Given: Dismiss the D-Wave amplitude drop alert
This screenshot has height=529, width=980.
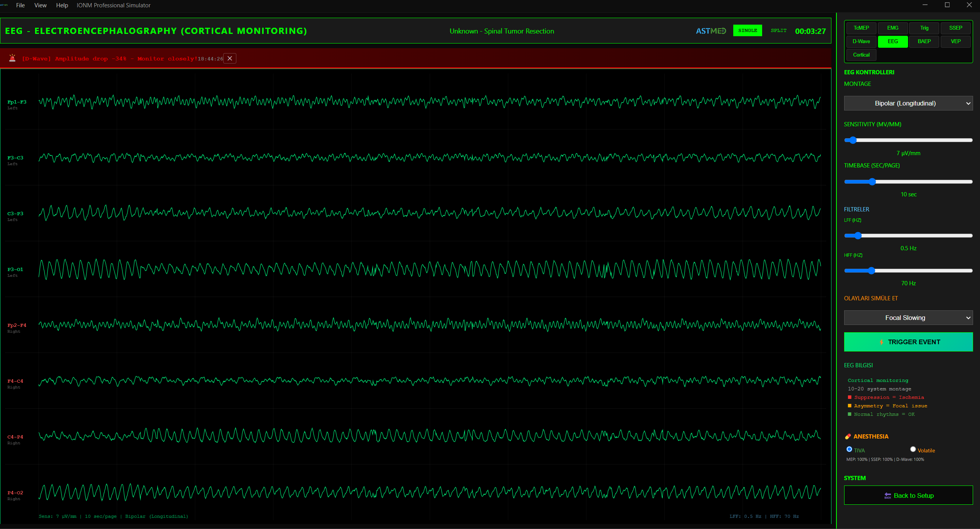Looking at the screenshot, I should [x=230, y=58].
